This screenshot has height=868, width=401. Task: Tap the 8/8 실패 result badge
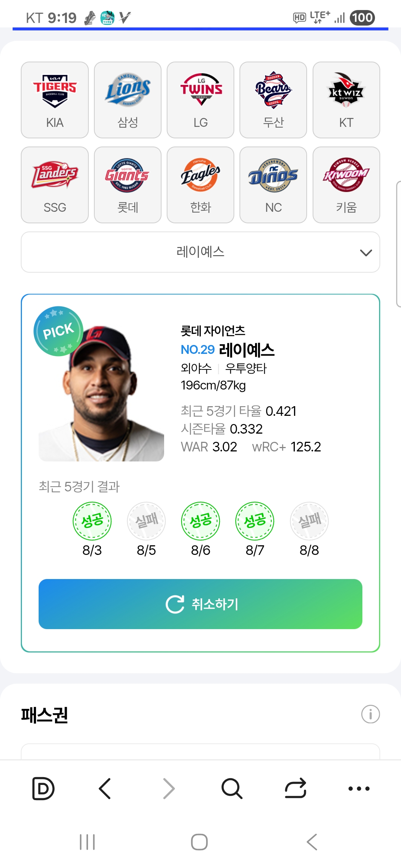click(x=309, y=521)
